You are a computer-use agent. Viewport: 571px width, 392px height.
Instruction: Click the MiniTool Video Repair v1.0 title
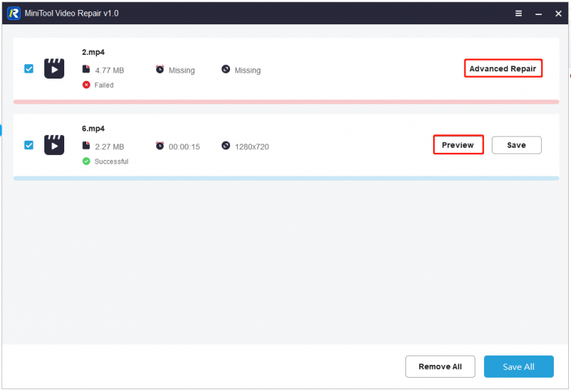point(72,14)
